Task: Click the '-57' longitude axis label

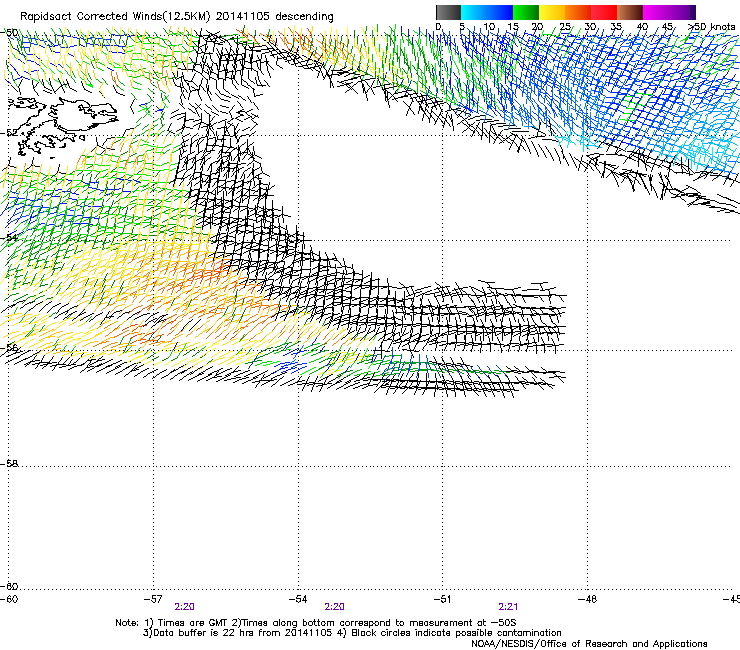Action: point(153,599)
